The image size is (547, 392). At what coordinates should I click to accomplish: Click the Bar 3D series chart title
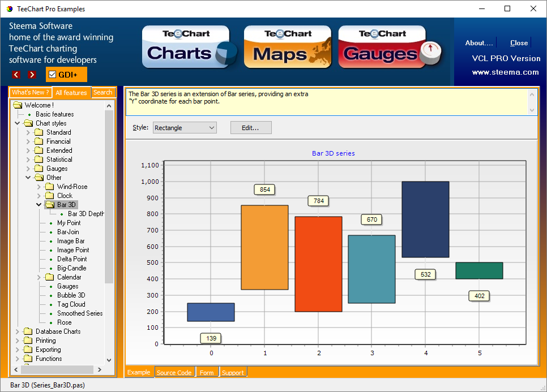(333, 153)
